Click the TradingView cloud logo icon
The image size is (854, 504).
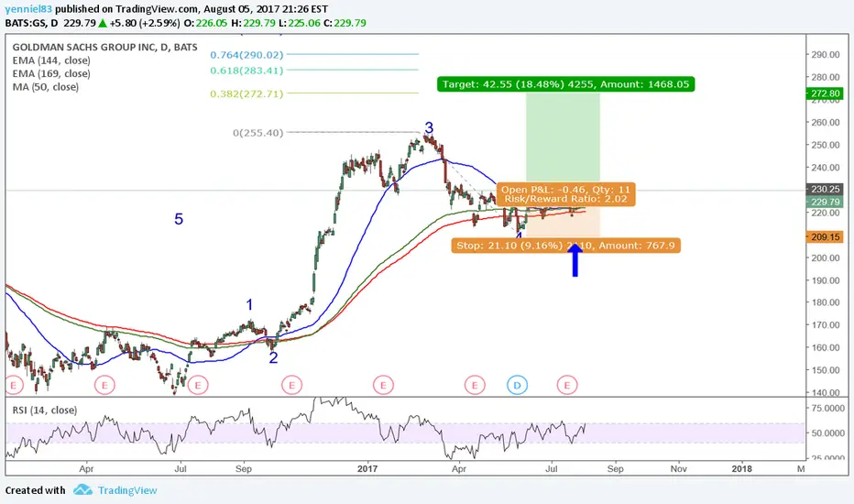click(82, 490)
